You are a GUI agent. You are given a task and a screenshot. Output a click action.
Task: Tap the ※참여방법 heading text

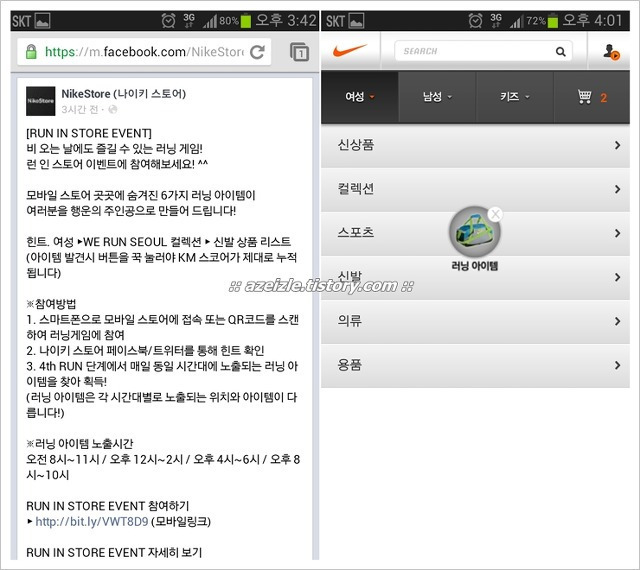pyautogui.click(x=51, y=304)
